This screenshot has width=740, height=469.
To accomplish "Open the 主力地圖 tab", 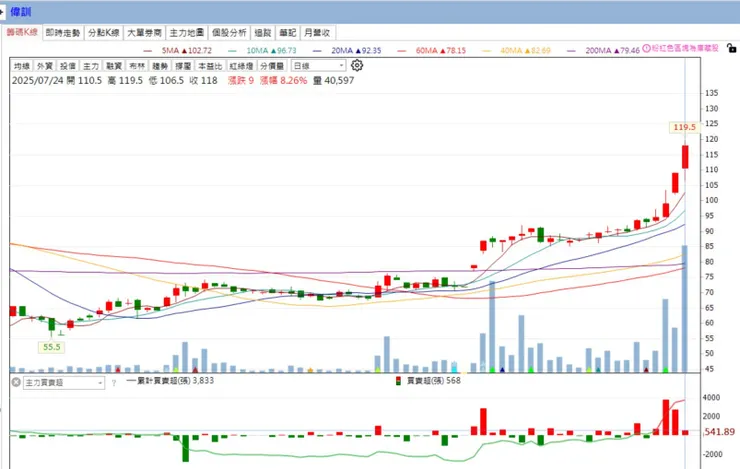I will pos(186,33).
